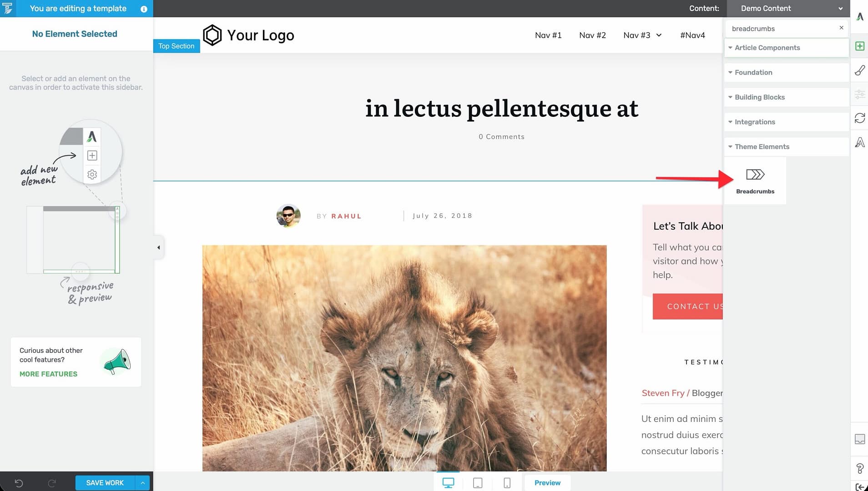Click the SAVE WORK button

pyautogui.click(x=105, y=483)
